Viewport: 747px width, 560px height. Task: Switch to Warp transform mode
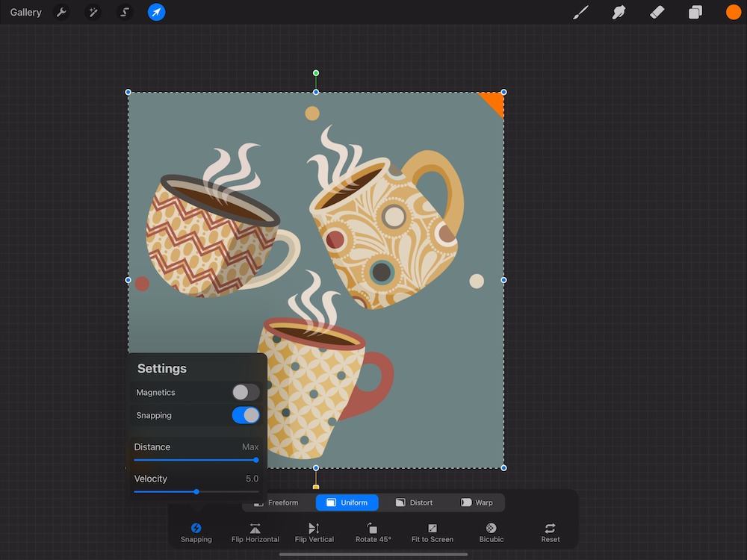click(x=477, y=503)
